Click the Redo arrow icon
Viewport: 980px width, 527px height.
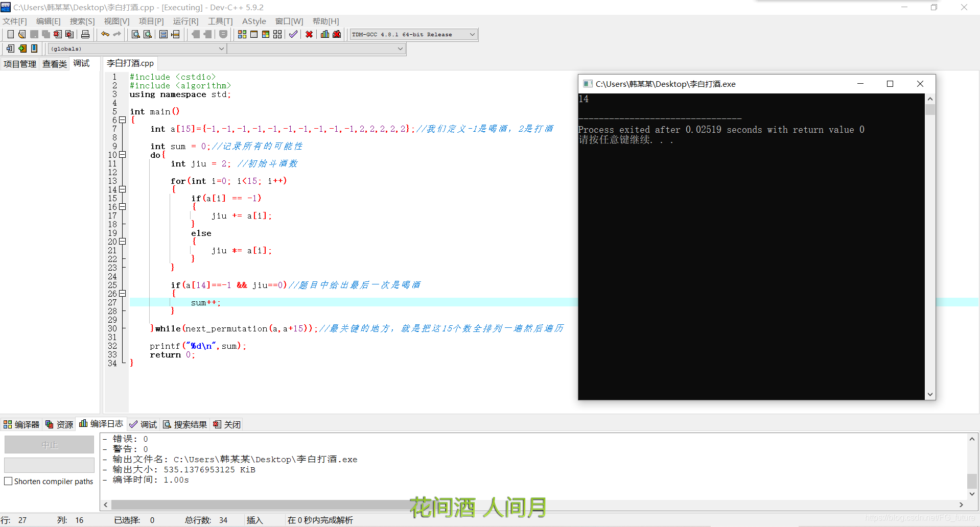117,34
